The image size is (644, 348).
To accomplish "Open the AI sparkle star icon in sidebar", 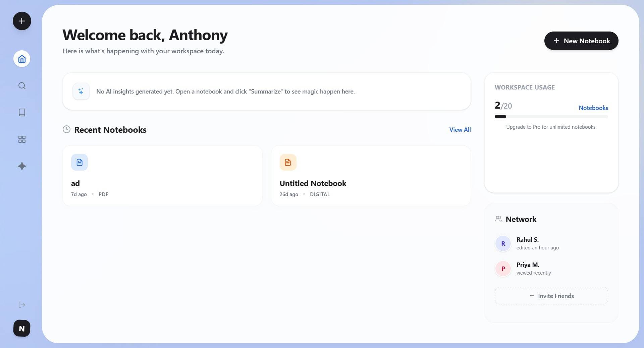I will click(x=22, y=166).
